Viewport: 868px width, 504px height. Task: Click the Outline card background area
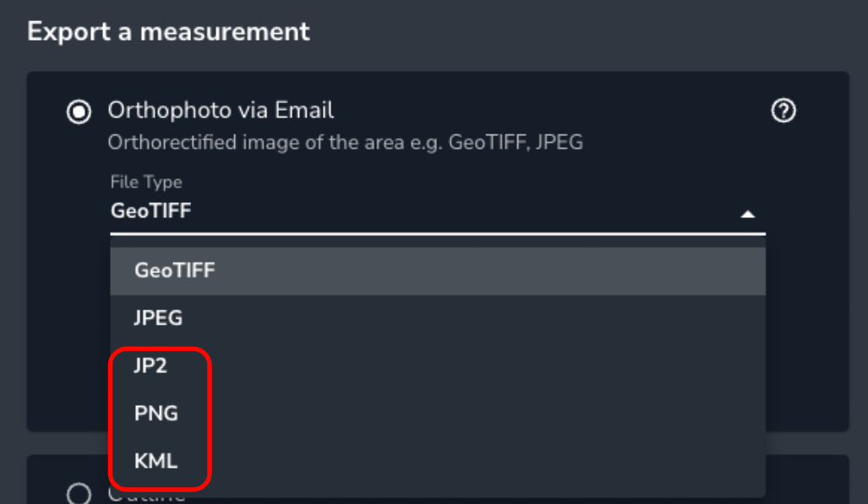[807, 479]
